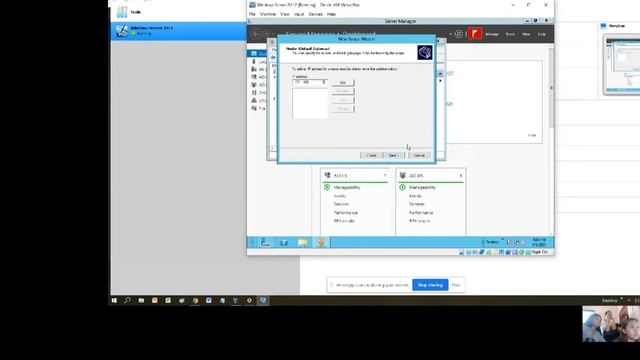Select AD CS role icon in sidebar

pos(254,77)
